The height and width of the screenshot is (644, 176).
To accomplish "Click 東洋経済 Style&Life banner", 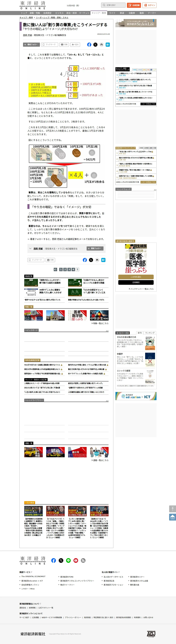I will 136,23.
